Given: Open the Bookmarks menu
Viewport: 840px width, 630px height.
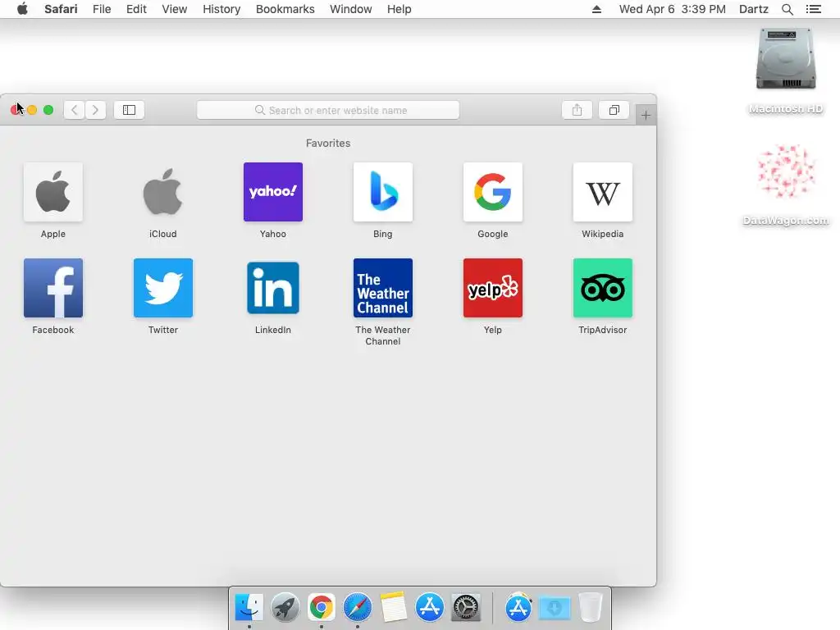Looking at the screenshot, I should pyautogui.click(x=285, y=9).
